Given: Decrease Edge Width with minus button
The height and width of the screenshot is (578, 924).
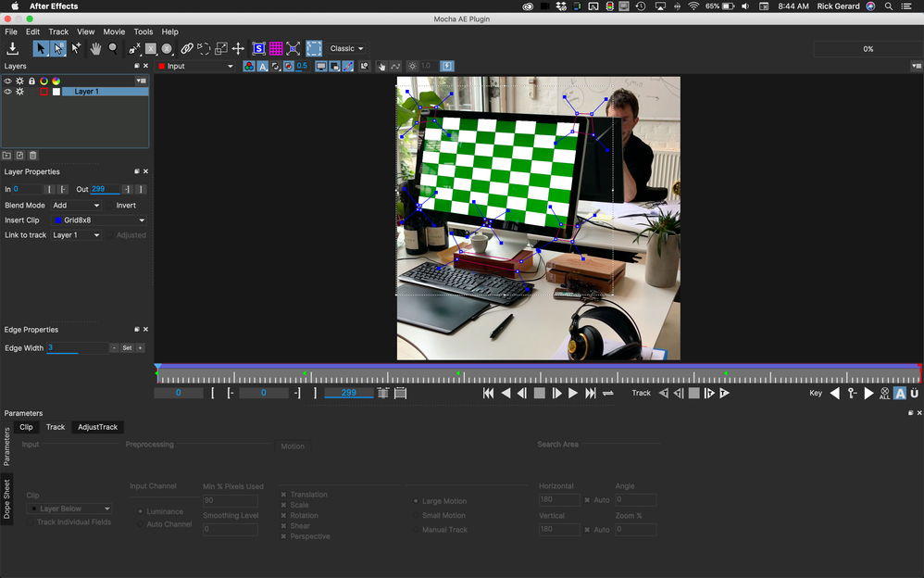Looking at the screenshot, I should pos(114,348).
